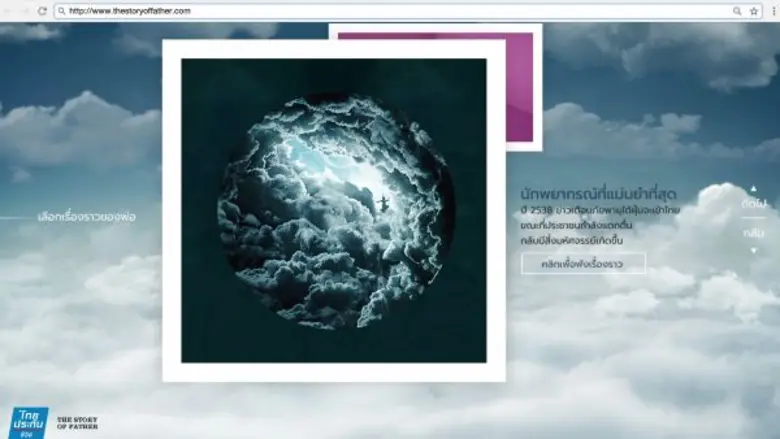Click The Story of Father logo text
The image size is (780, 439).
coord(77,422)
